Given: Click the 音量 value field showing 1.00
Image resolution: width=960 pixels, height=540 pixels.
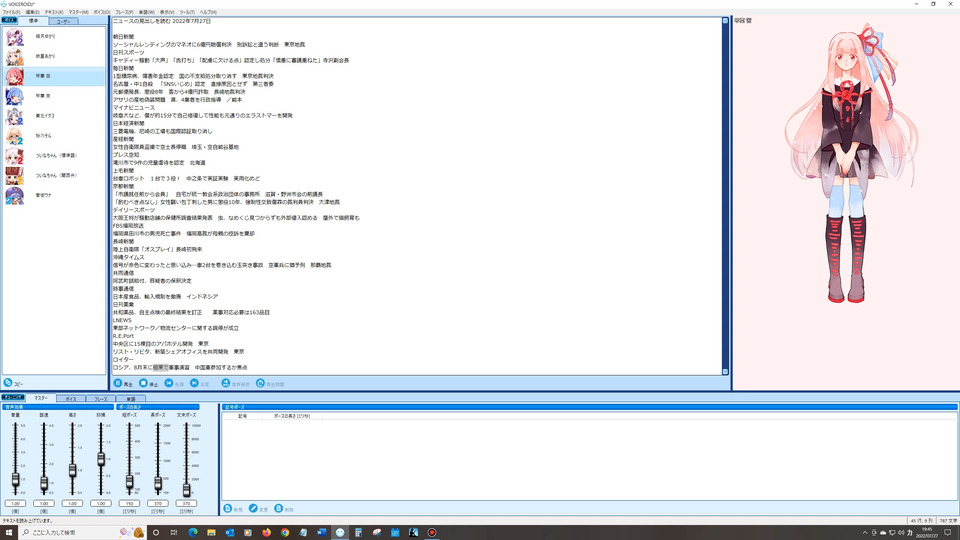Looking at the screenshot, I should pos(15,503).
